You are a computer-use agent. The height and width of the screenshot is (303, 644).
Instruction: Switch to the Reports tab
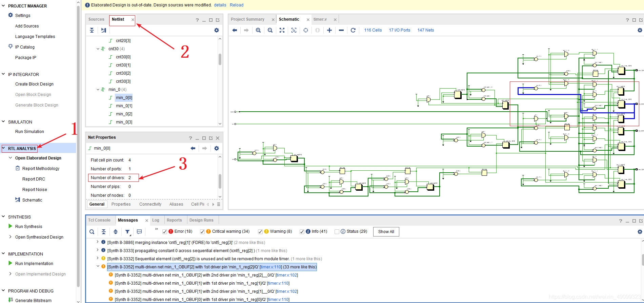[x=174, y=220]
